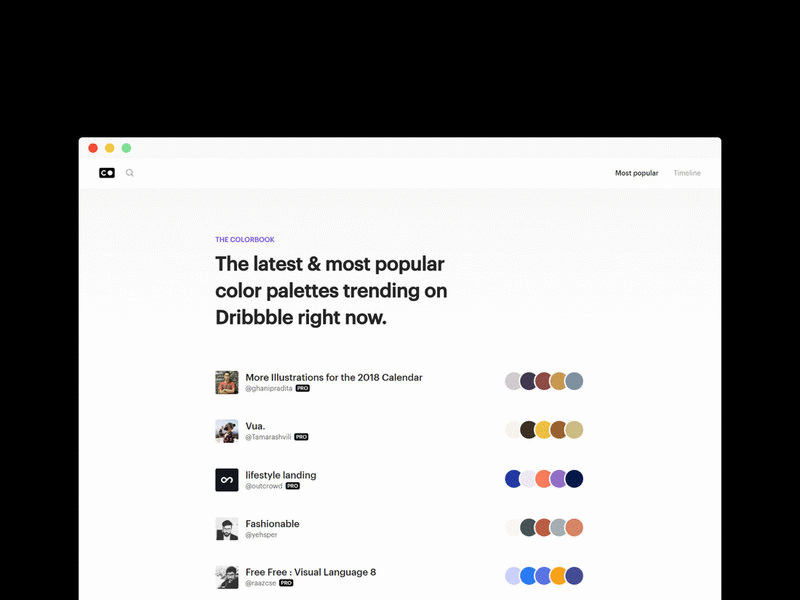Select the Most popular tab
This screenshot has width=800, height=600.
[637, 172]
